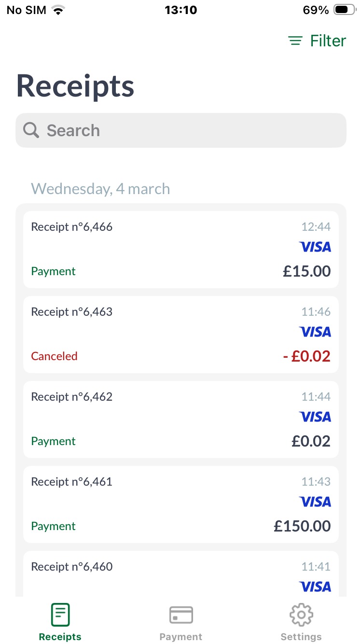
Task: Tap VISA logo on receipt 6,466
Action: 315,247
